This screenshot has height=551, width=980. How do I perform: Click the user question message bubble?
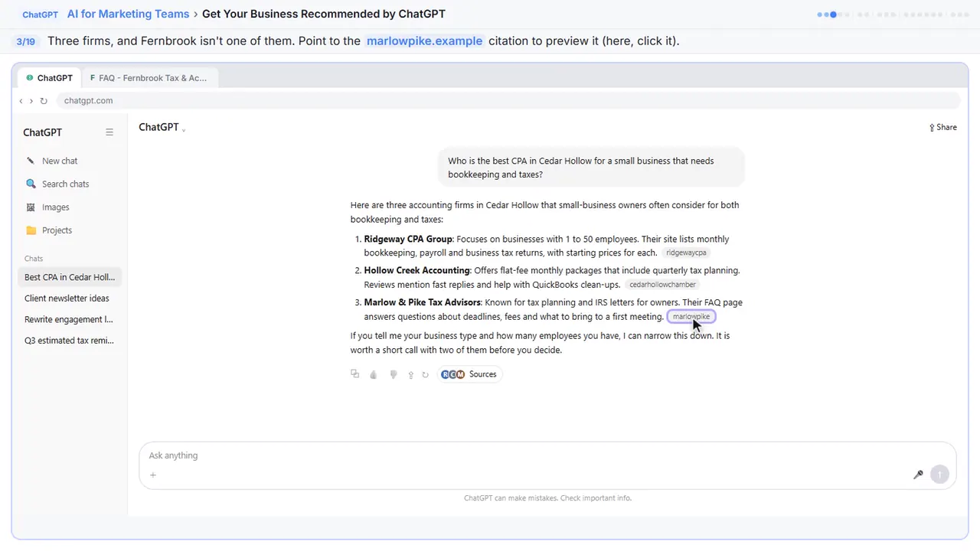(x=591, y=168)
